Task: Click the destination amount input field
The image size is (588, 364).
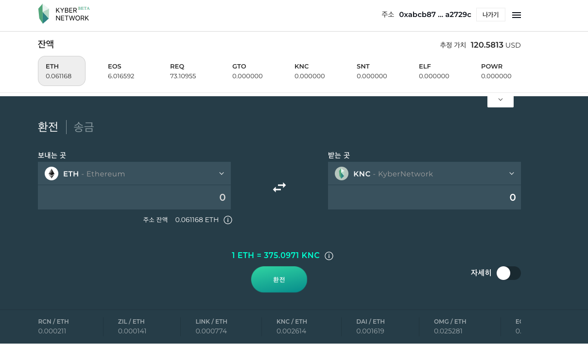Action: tap(424, 197)
